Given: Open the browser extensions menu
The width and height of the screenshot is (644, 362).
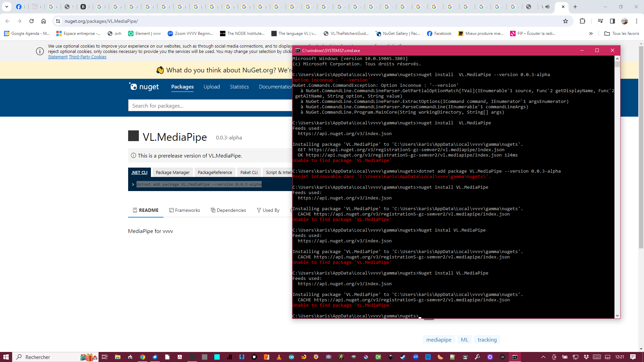Looking at the screenshot, I should pyautogui.click(x=582, y=21).
